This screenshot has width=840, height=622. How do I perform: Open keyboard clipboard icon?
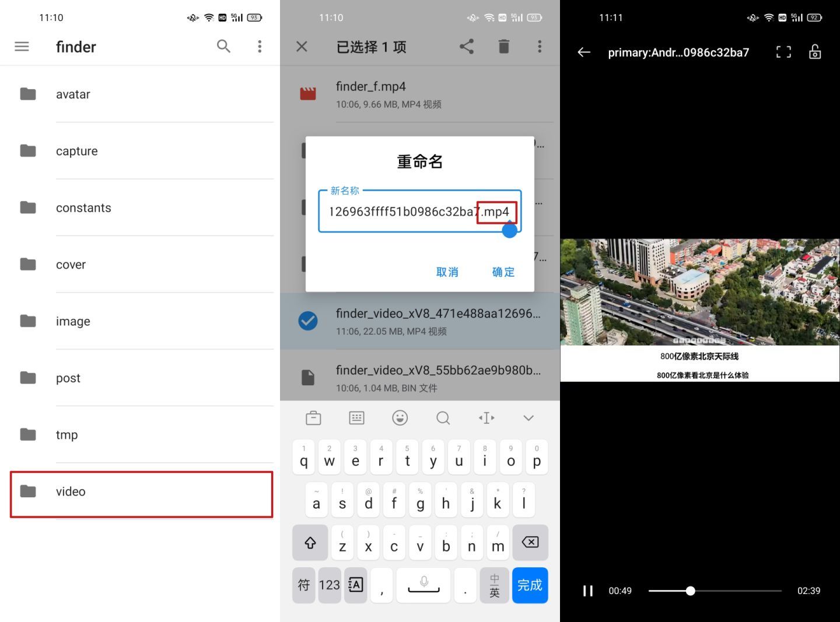pyautogui.click(x=313, y=418)
